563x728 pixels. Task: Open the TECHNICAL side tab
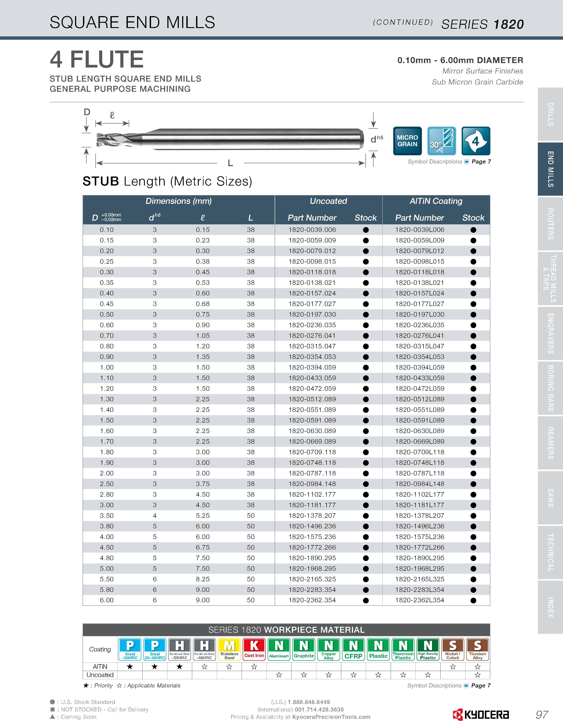[550, 552]
